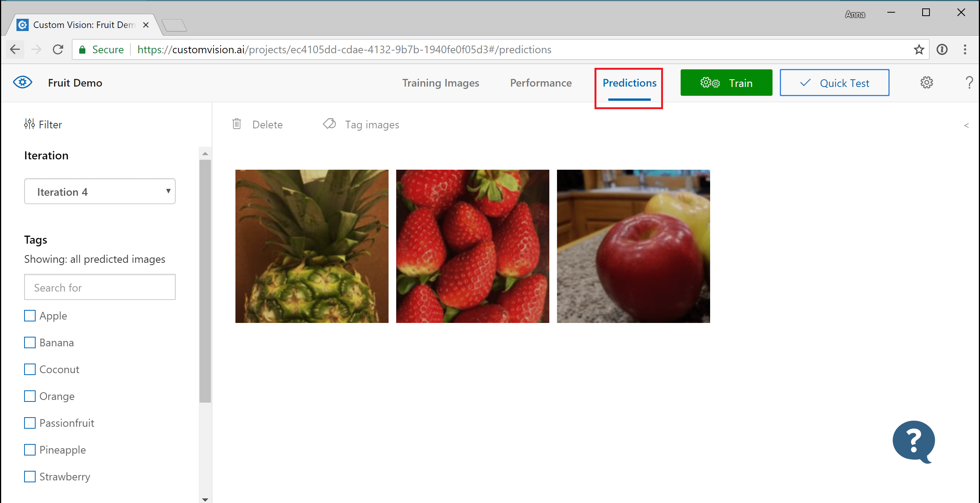This screenshot has height=503, width=980.
Task: Click the pineapple prediction thumbnail
Action: coord(313,246)
